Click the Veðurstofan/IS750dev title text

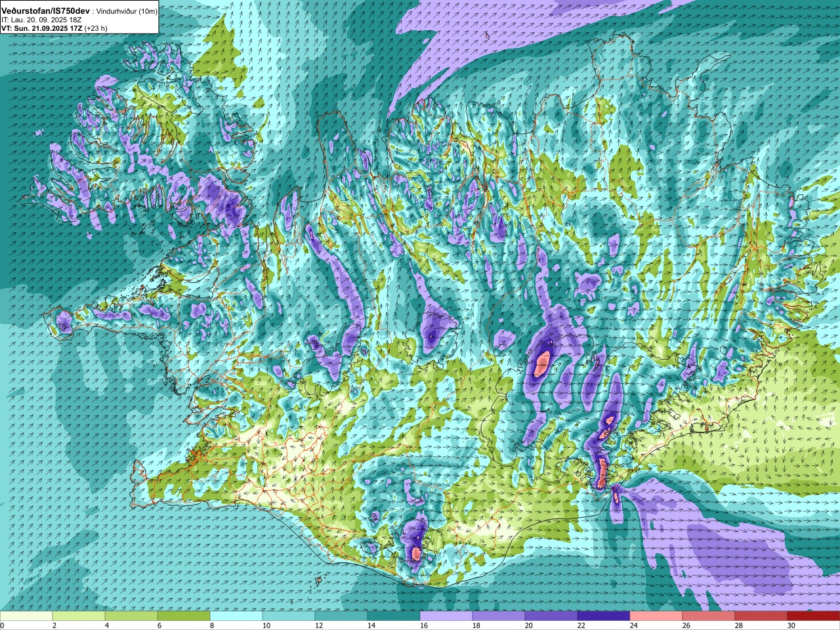pyautogui.click(x=45, y=11)
